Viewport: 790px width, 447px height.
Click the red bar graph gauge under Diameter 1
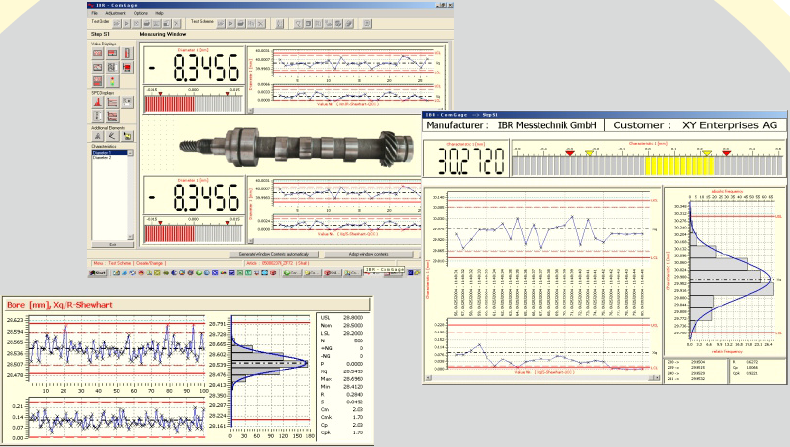click(x=193, y=104)
